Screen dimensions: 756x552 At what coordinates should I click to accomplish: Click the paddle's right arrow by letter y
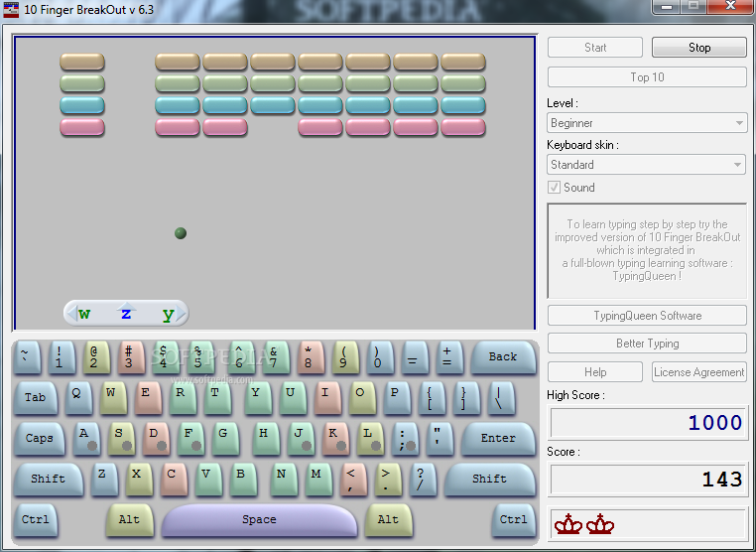coord(181,314)
